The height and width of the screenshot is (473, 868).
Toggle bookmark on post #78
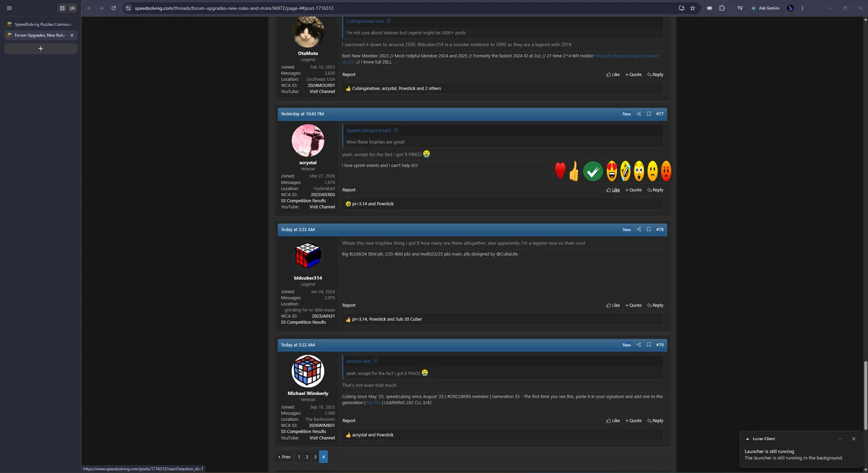(x=649, y=229)
